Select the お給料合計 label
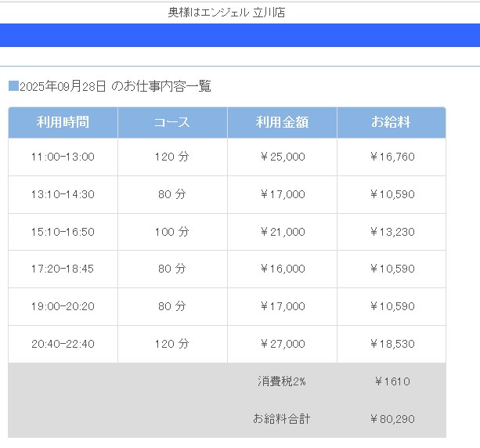480x448 pixels. click(x=282, y=419)
